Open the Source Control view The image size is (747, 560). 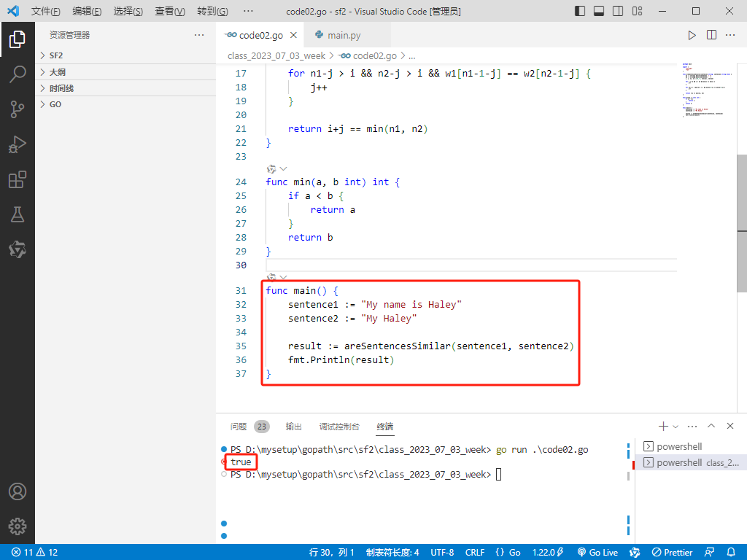tap(18, 109)
